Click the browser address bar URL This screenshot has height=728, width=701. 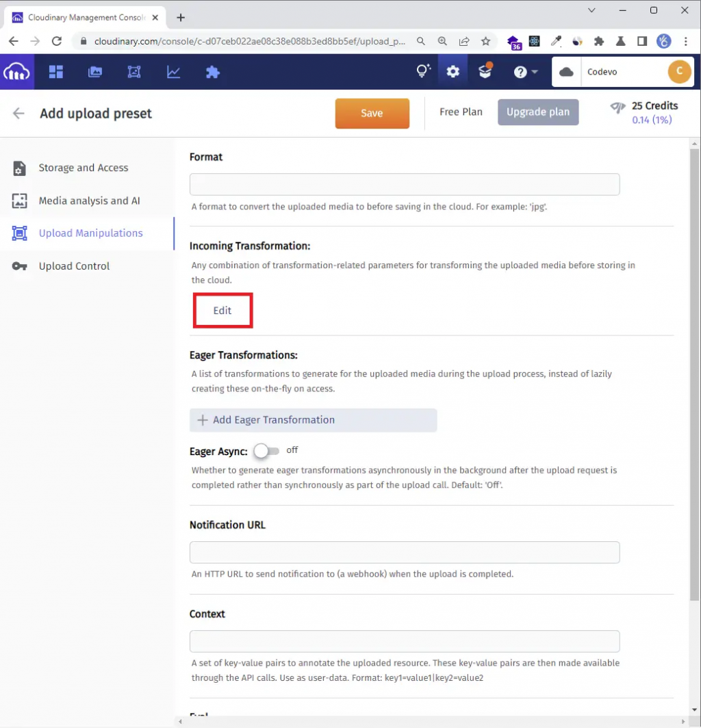249,41
